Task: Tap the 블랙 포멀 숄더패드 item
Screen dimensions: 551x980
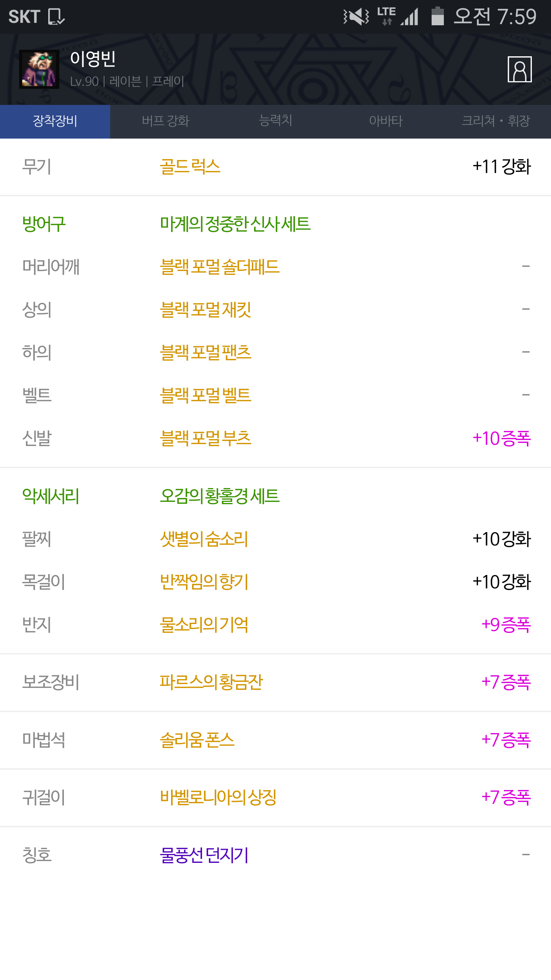Action: (x=220, y=267)
